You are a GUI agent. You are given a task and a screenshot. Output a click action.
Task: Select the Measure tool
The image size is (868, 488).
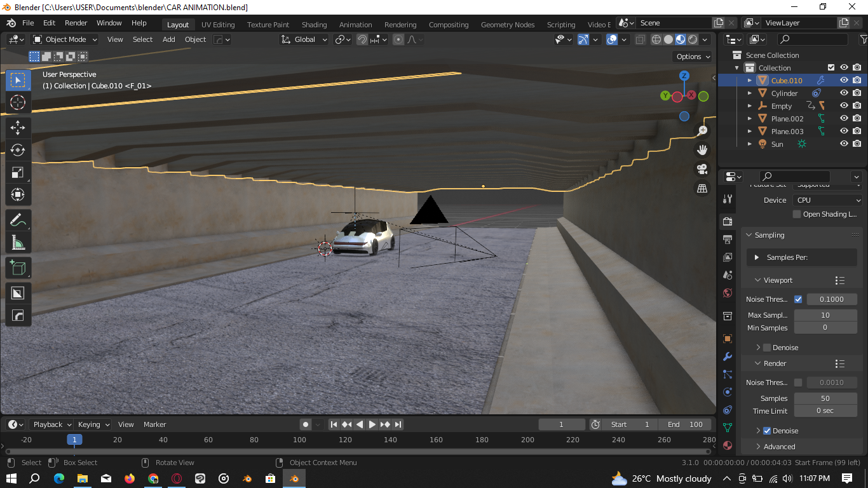(x=18, y=243)
